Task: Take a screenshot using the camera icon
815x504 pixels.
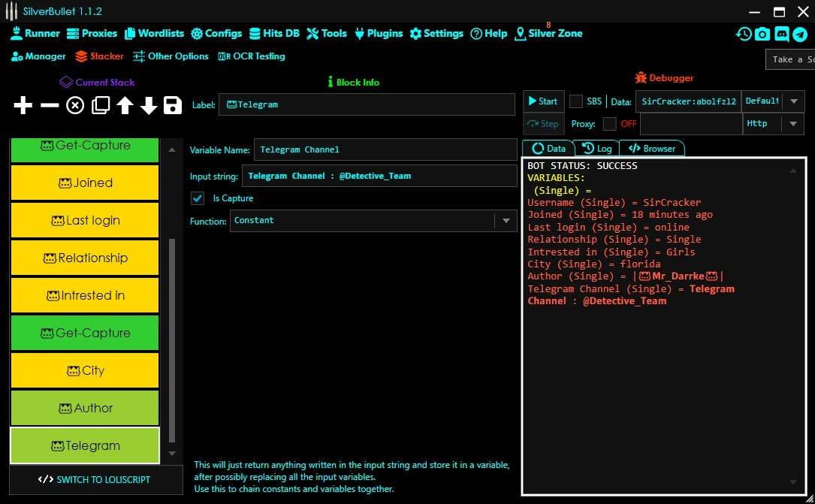Action: point(762,34)
